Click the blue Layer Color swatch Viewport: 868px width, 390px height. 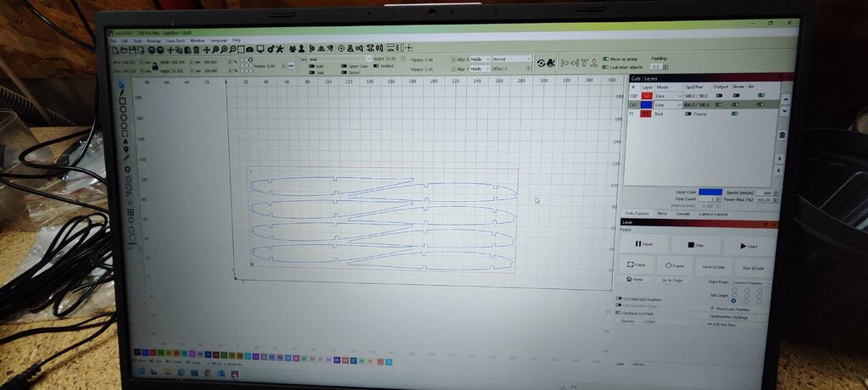[x=710, y=192]
